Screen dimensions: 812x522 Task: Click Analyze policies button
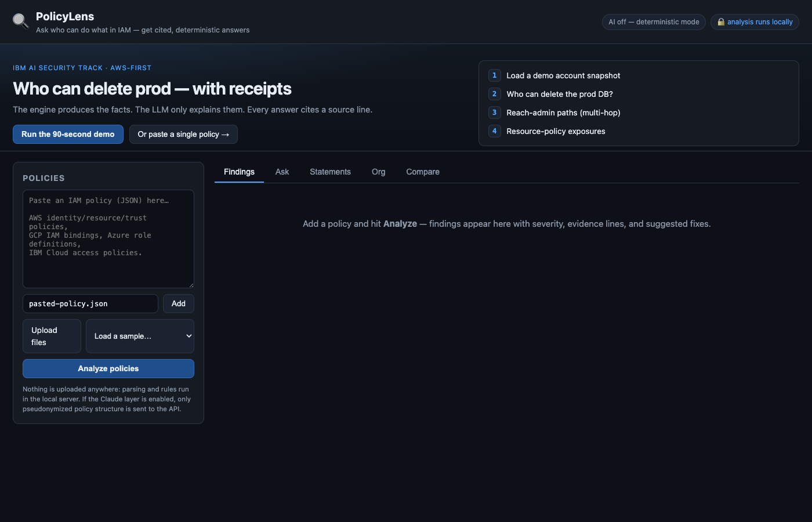(x=108, y=368)
